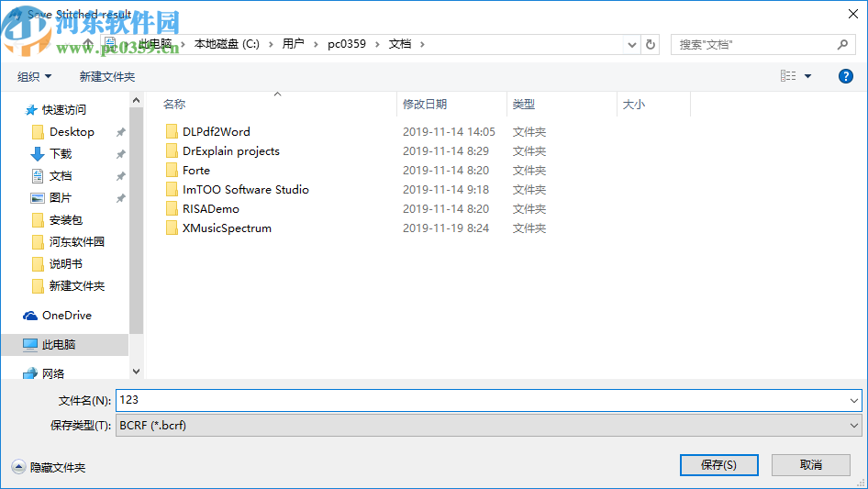
Task: Click the 说明书 folder icon
Action: (38, 264)
